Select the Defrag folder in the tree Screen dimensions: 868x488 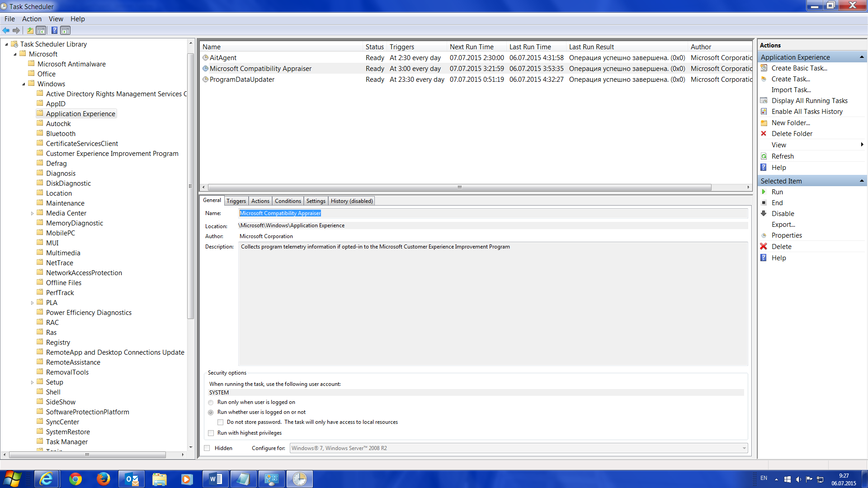pyautogui.click(x=56, y=163)
